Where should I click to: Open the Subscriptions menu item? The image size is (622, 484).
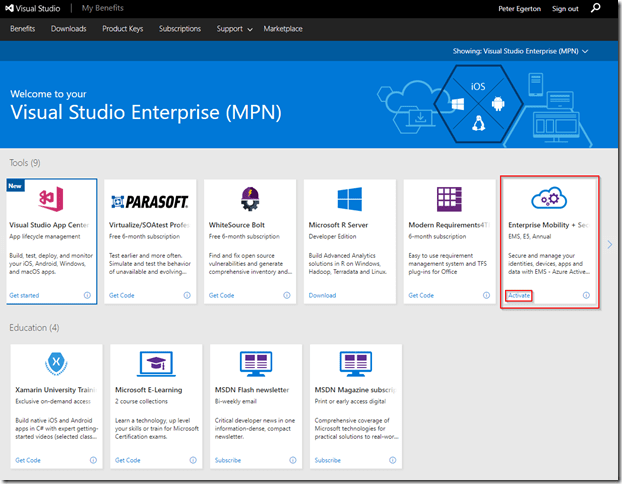(179, 29)
